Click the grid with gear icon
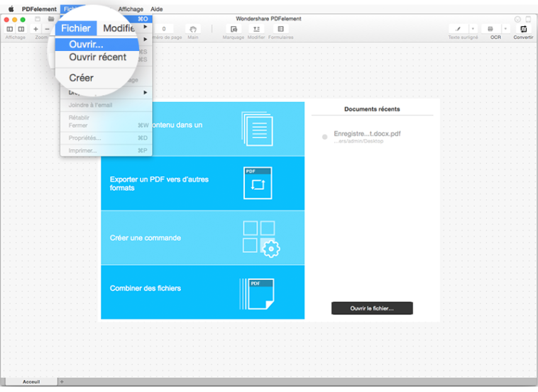Image resolution: width=538 pixels, height=392 pixels. point(261,239)
